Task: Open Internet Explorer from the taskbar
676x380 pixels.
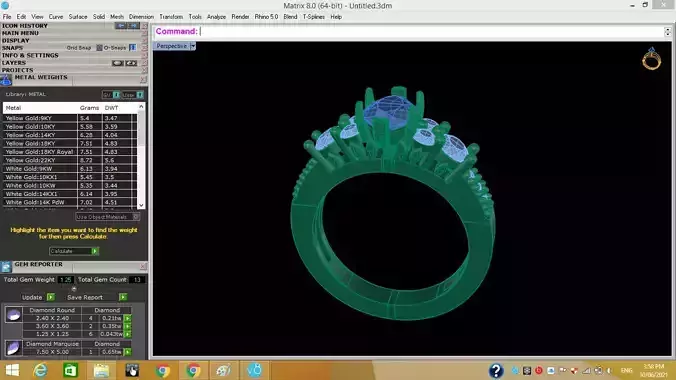Action: [41, 370]
